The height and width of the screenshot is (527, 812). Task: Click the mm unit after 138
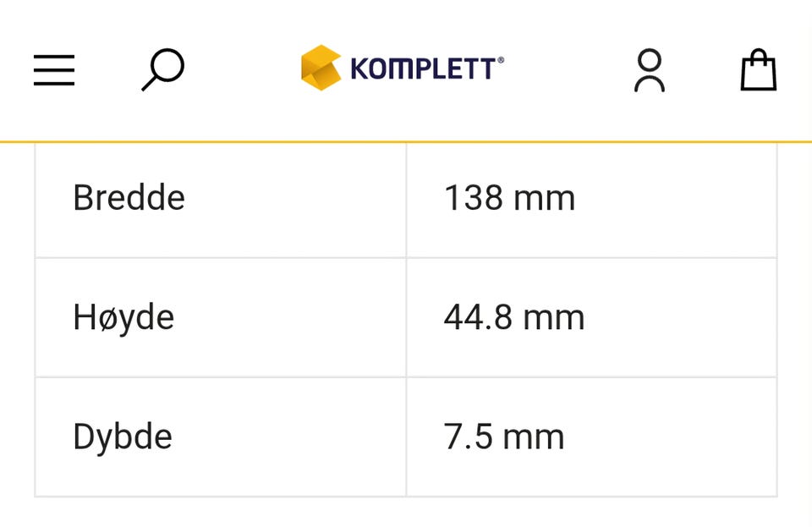[x=544, y=200]
